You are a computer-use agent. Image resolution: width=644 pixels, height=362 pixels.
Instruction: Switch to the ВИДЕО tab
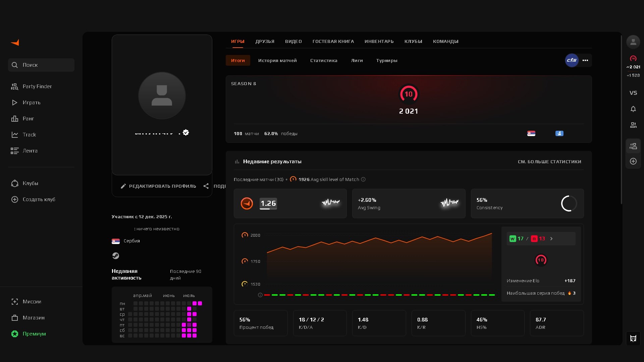(x=293, y=42)
